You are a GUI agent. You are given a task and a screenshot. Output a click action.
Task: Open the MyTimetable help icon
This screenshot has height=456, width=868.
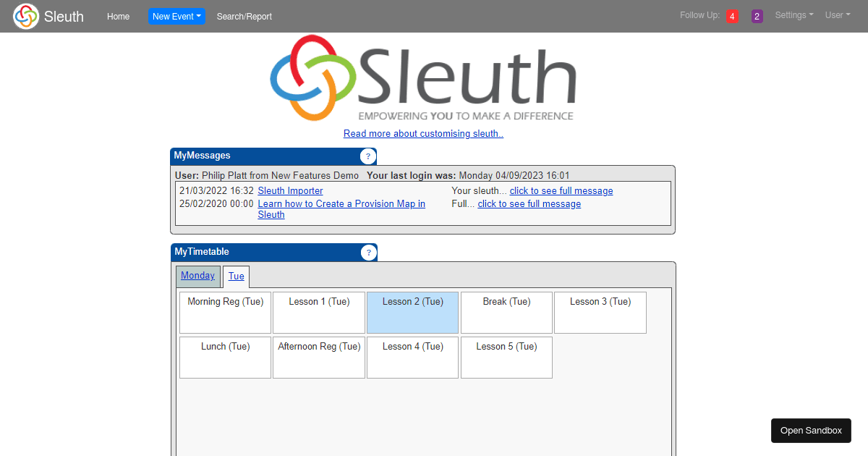point(369,252)
